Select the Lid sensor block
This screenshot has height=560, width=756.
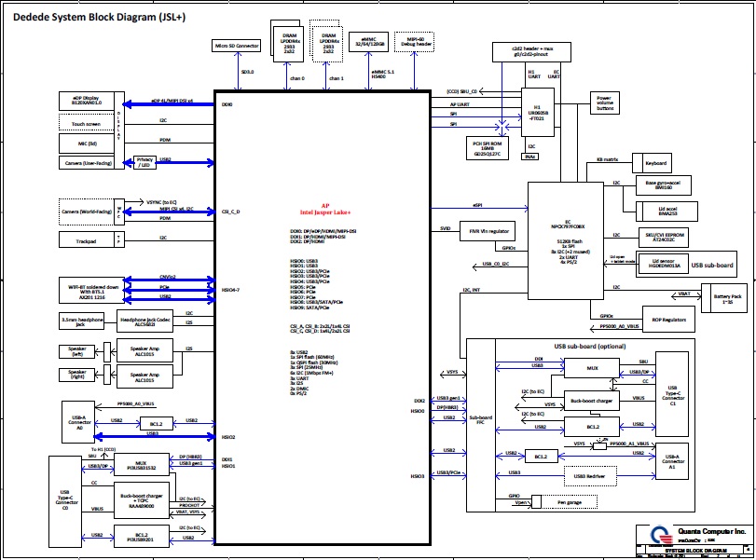click(x=664, y=264)
